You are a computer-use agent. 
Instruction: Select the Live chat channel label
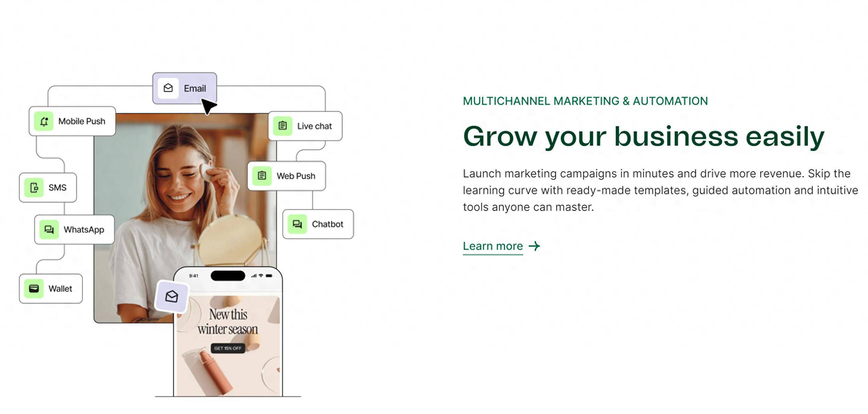[315, 126]
